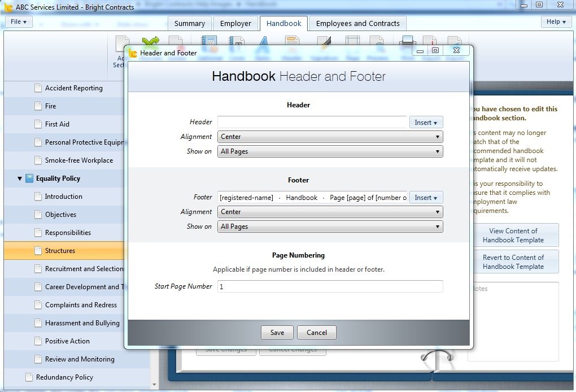Click the Bright Contracts logo in dialog title

pos(133,53)
